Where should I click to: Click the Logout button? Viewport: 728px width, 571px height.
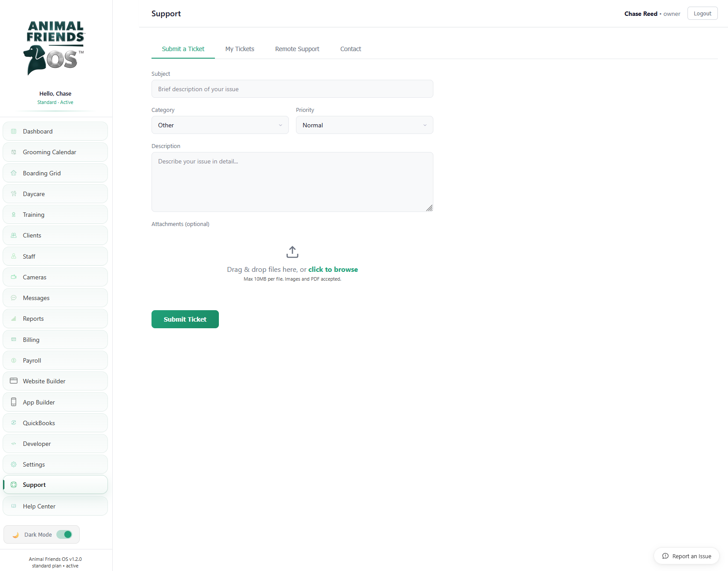[x=702, y=13]
